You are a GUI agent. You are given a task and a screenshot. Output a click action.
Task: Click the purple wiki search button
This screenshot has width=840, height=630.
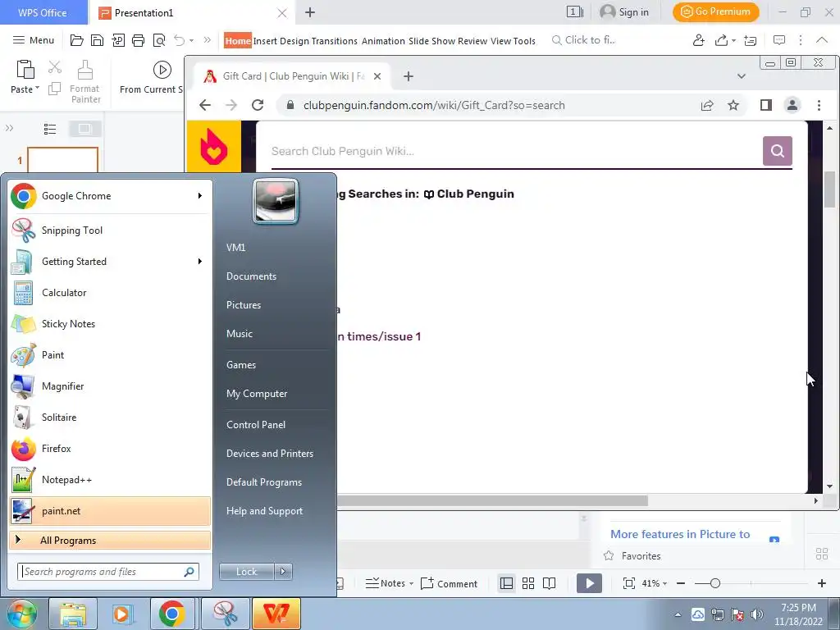778,151
